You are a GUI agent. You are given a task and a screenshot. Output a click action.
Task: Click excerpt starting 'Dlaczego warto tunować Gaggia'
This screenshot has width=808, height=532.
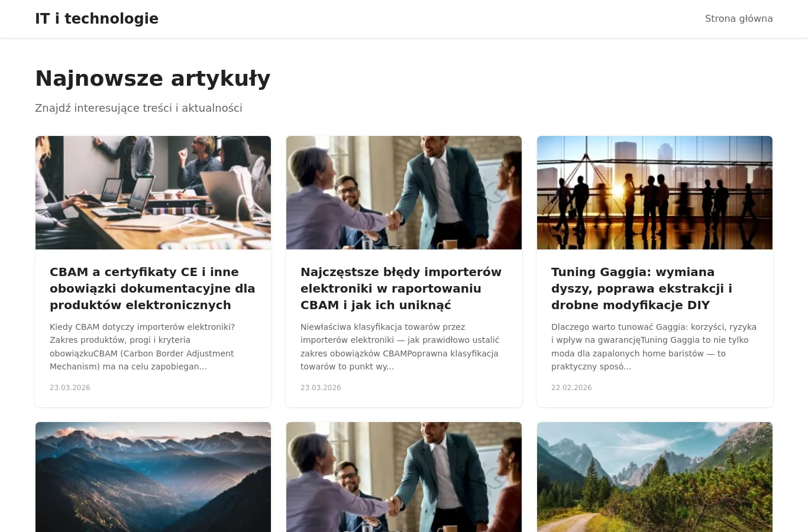tap(654, 347)
